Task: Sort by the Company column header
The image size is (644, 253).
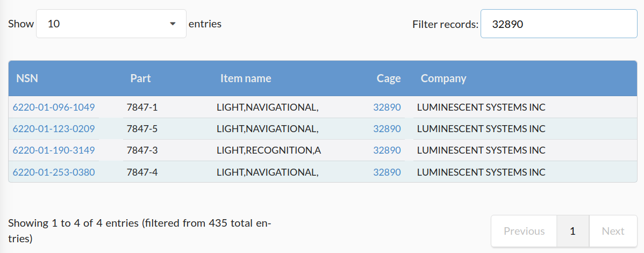Action: tap(443, 78)
